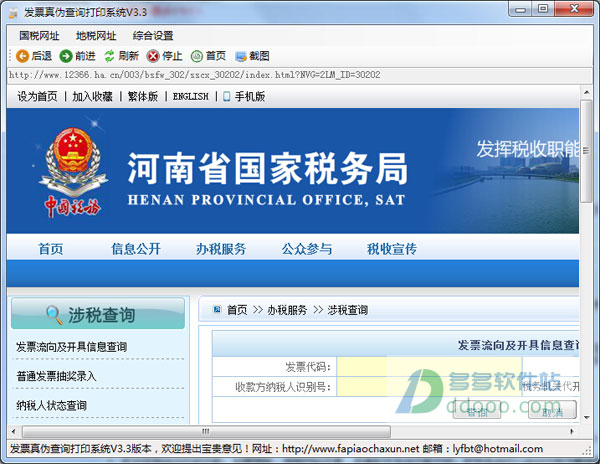600x464 pixels.
Task: Click the URL address bar
Action: [300, 75]
